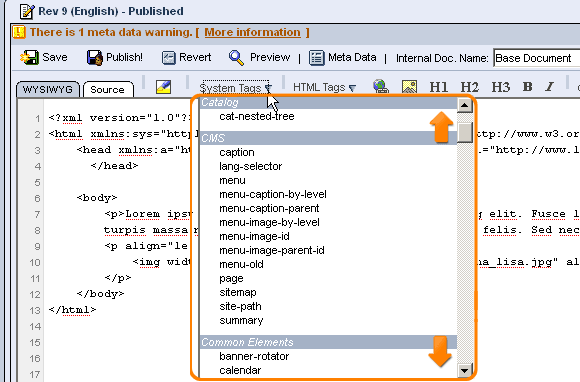Image resolution: width=580 pixels, height=382 pixels.
Task: Select the lang-selector tag
Action: pyautogui.click(x=250, y=166)
